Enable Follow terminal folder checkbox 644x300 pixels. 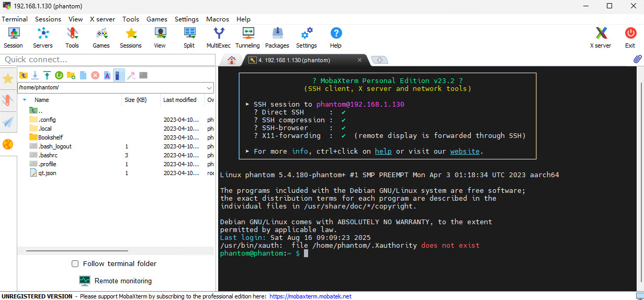point(75,264)
